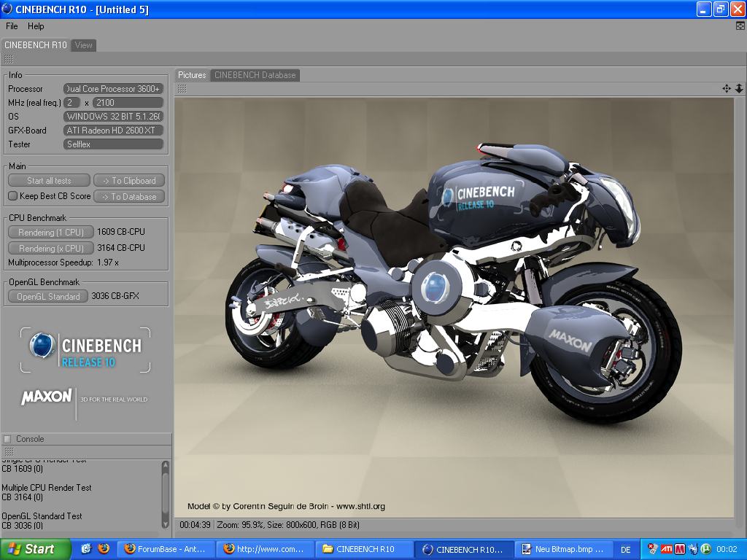This screenshot has height=560, width=747.
Task: Run Rendering (1 CPU) benchmark
Action: click(x=50, y=233)
